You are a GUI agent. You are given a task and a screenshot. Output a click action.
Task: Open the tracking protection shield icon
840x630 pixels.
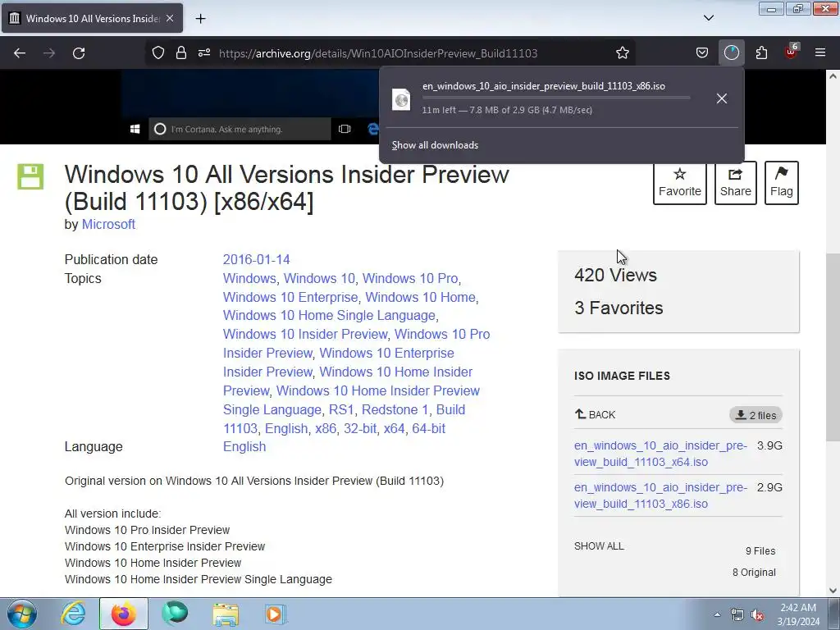(158, 52)
